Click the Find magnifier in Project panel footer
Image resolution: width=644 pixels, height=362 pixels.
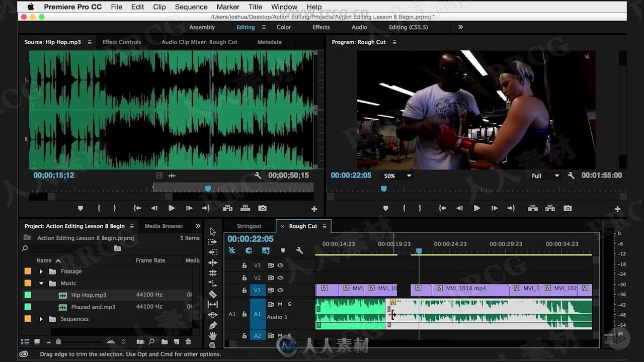pos(151,342)
